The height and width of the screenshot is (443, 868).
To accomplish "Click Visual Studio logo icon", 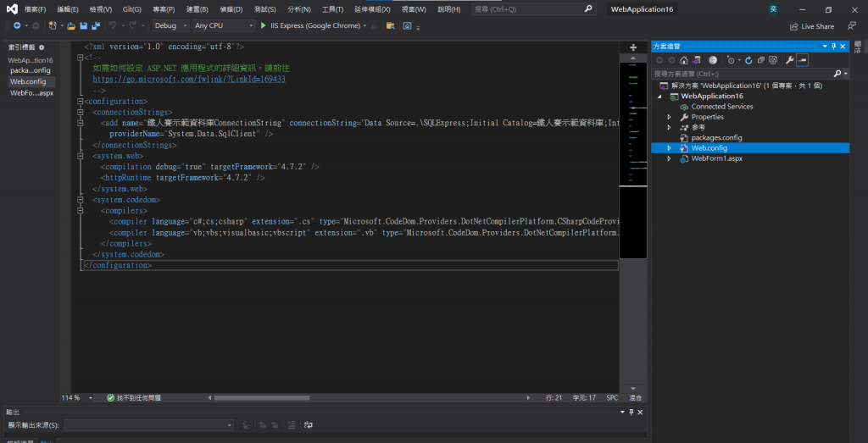I will (x=11, y=9).
